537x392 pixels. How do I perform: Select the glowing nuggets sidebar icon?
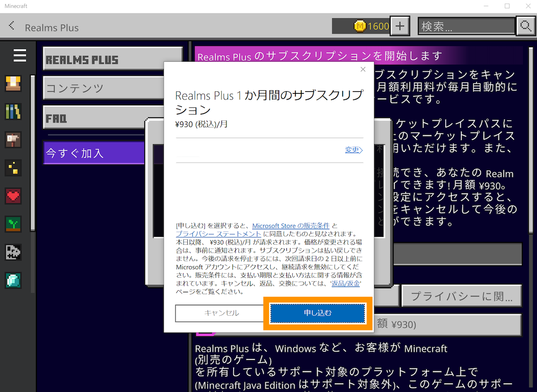(13, 168)
